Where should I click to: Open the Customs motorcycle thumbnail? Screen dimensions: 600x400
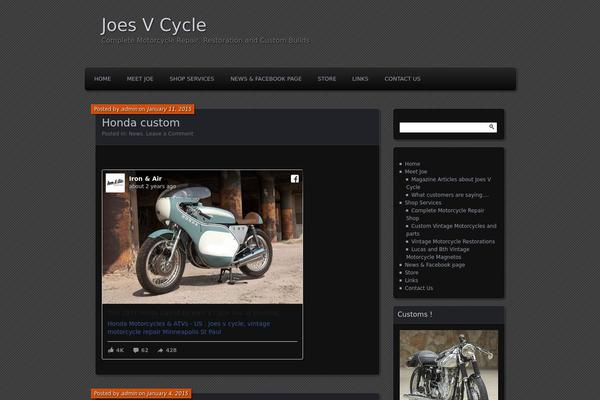(x=449, y=365)
